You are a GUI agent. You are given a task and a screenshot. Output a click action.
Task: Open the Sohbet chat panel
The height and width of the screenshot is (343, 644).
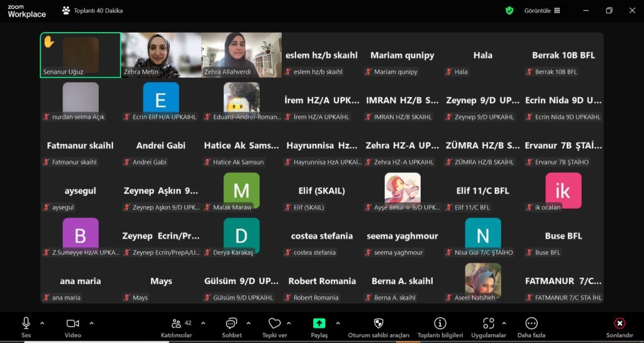pos(231,324)
